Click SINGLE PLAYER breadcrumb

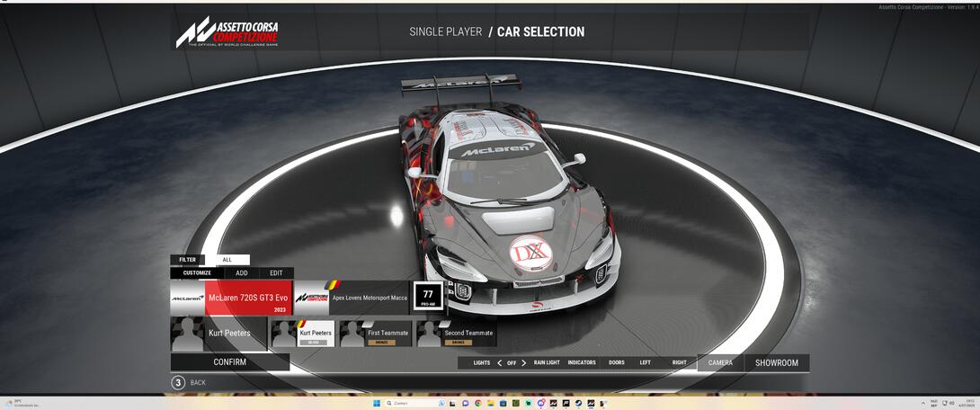click(x=446, y=31)
